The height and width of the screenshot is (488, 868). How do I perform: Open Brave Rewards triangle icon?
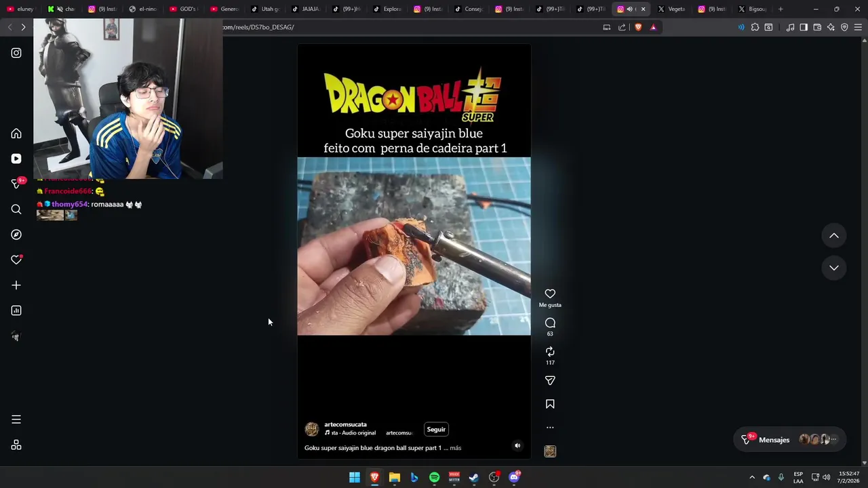[x=653, y=27]
